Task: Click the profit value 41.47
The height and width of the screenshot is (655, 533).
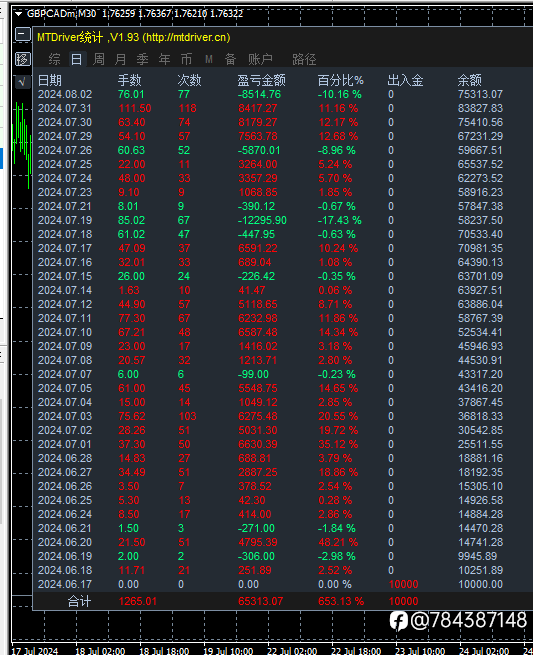Action: click(x=252, y=290)
